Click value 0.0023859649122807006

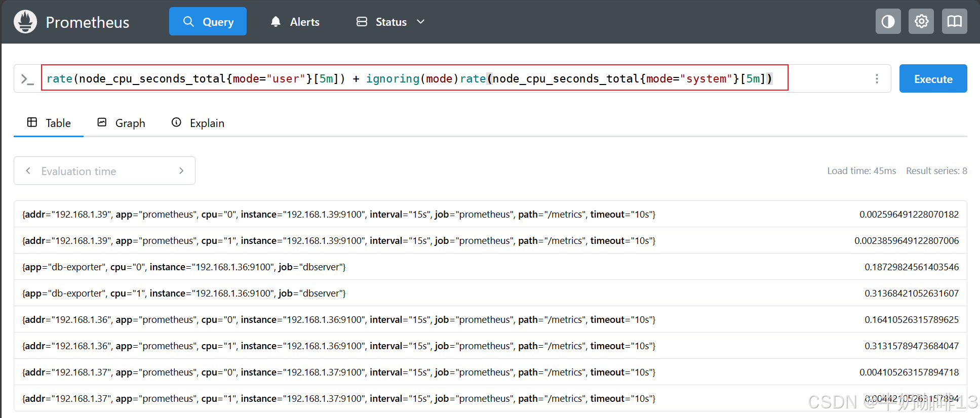[907, 240]
